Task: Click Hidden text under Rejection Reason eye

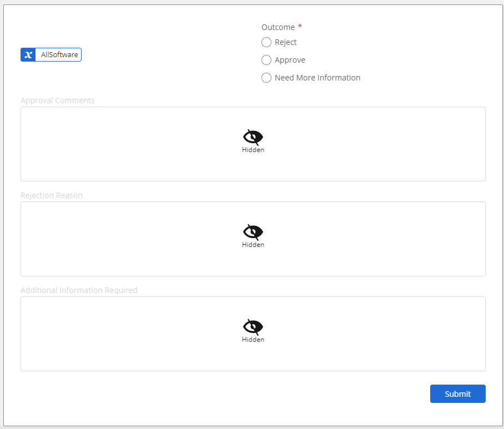Action: [253, 245]
